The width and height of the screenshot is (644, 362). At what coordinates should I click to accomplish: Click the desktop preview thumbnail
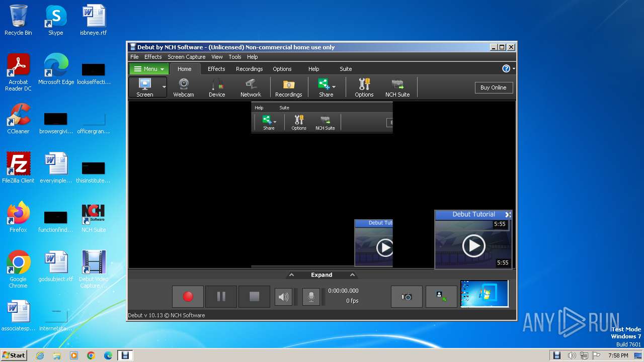pyautogui.click(x=485, y=294)
